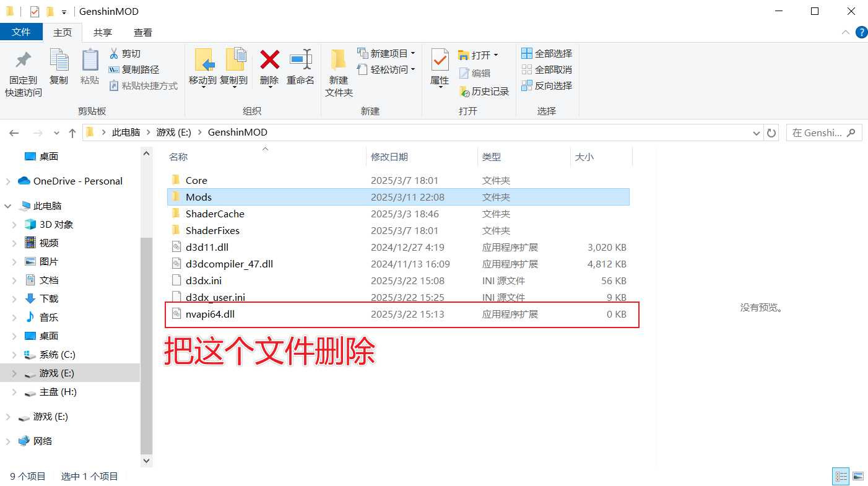Open the 文件 menu
Screen dimensions: 868x486
(22, 32)
